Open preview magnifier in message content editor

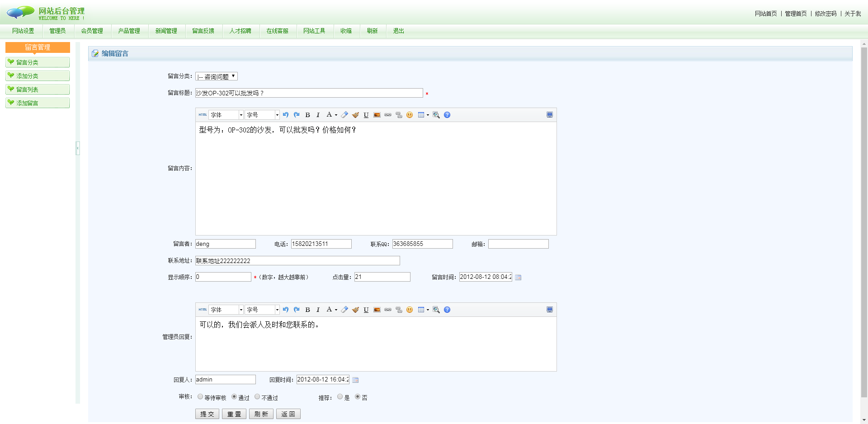(x=436, y=115)
